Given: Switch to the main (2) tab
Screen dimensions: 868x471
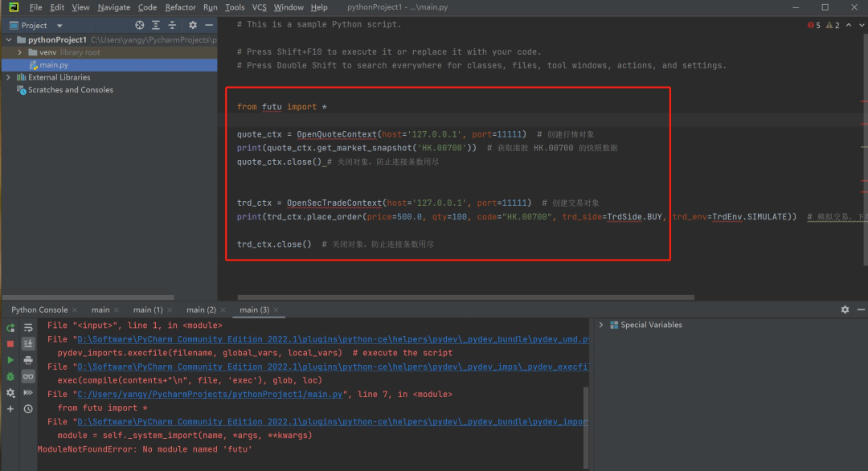Looking at the screenshot, I should [201, 310].
